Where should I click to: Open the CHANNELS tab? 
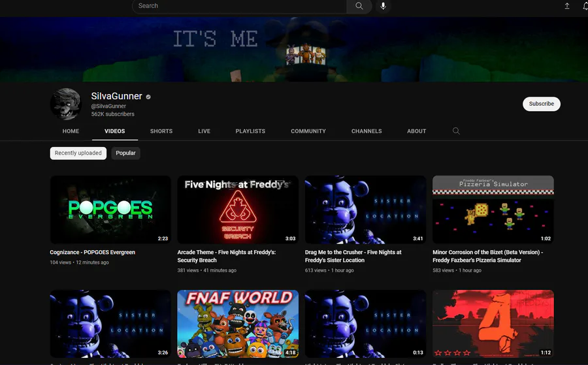[x=367, y=131]
